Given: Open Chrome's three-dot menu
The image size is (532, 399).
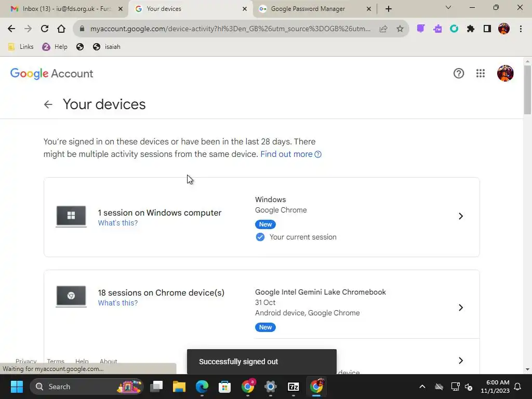Looking at the screenshot, I should click(521, 29).
